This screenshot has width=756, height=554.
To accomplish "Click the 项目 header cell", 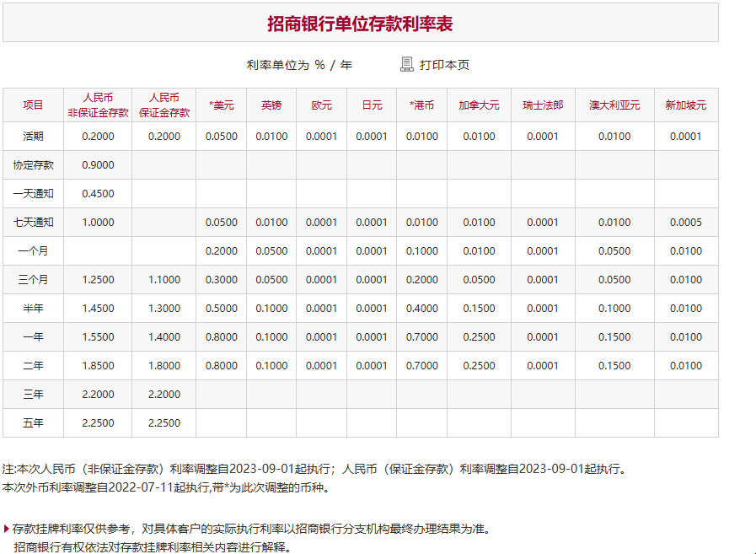I will click(x=33, y=105).
